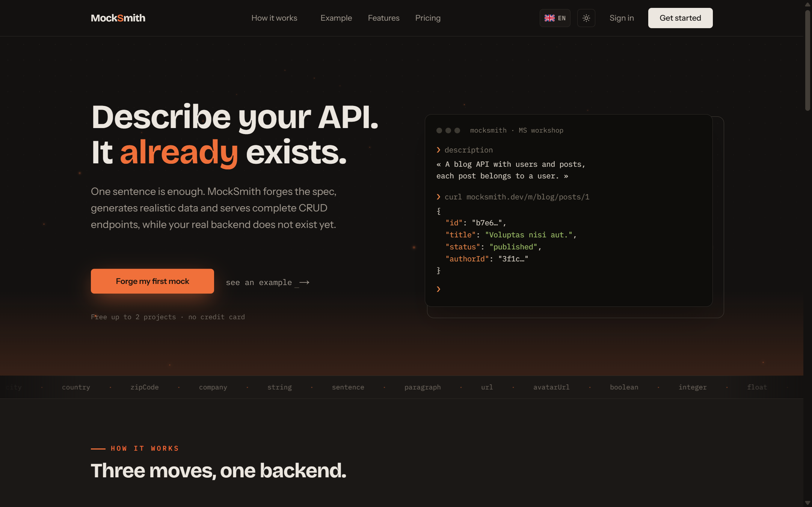Click the Free up to 2 projects note
Viewport: 812px width, 507px height.
point(168,317)
